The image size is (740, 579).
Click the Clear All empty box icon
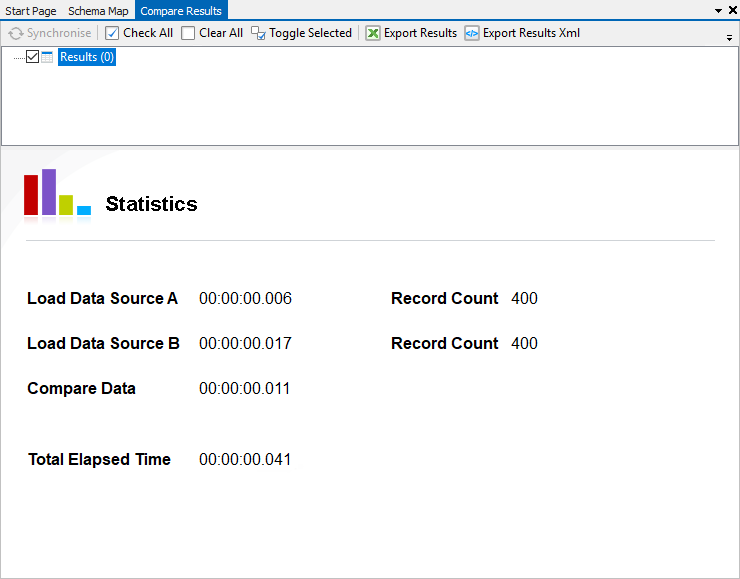click(x=188, y=33)
